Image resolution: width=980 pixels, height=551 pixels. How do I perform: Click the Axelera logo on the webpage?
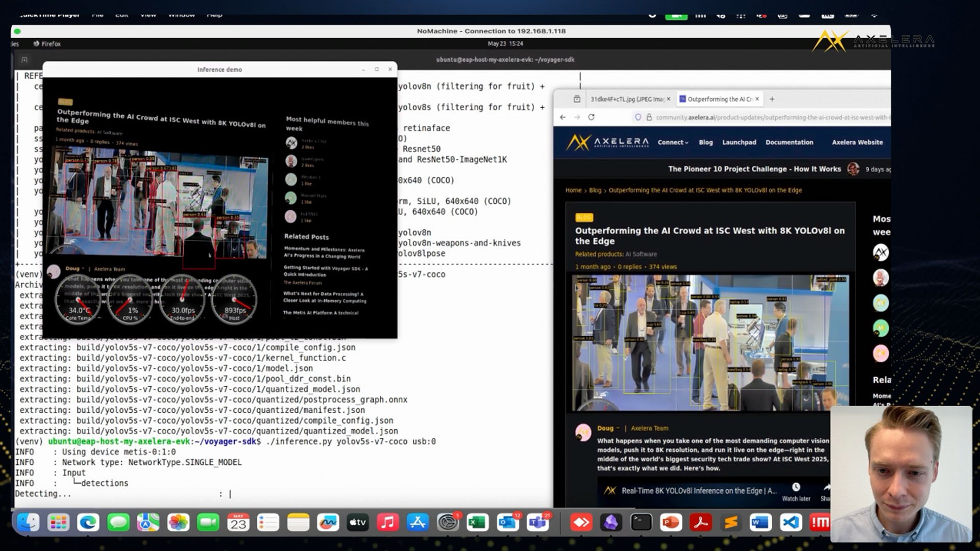[x=607, y=142]
